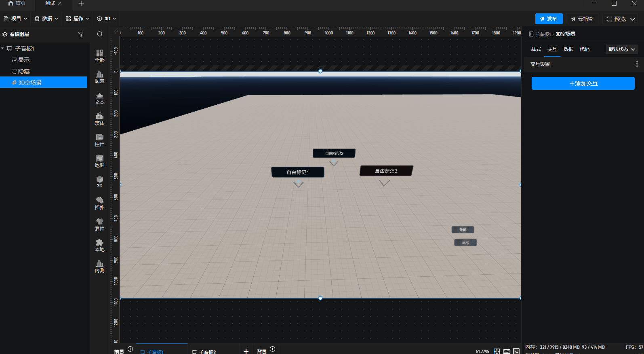This screenshot has height=354, width=644.
Task: Switch to the 代码 code tab
Action: pyautogui.click(x=584, y=49)
